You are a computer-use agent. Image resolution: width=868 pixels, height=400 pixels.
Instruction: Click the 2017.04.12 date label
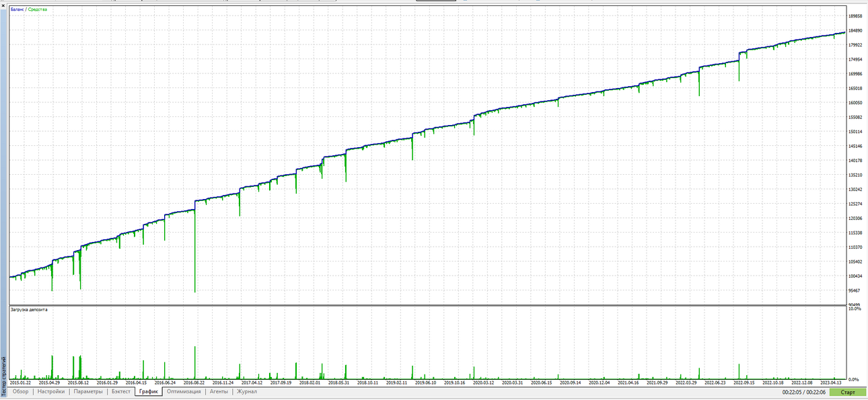(252, 383)
